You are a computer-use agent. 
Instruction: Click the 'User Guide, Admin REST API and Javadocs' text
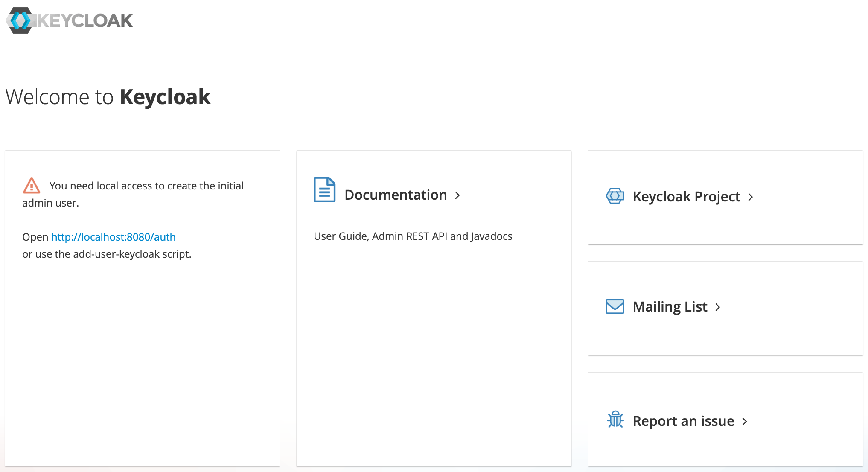coord(413,236)
